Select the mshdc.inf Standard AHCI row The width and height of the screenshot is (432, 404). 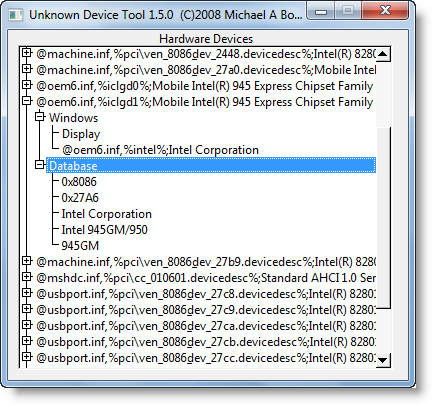coord(206,278)
